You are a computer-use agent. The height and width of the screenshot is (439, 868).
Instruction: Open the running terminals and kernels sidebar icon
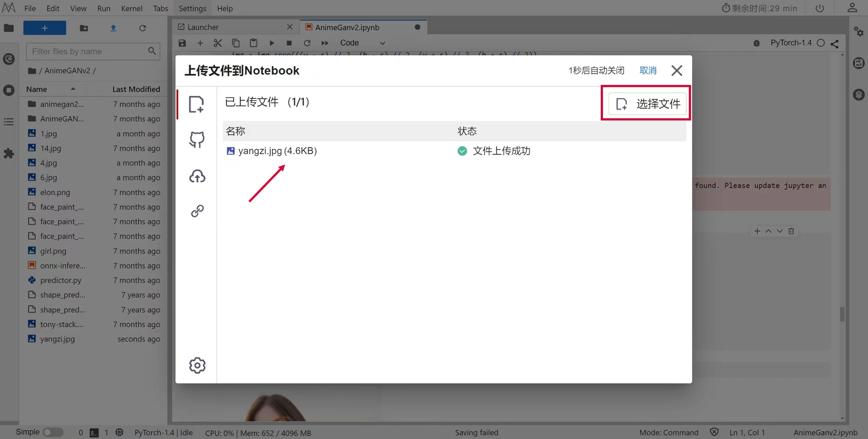click(9, 90)
